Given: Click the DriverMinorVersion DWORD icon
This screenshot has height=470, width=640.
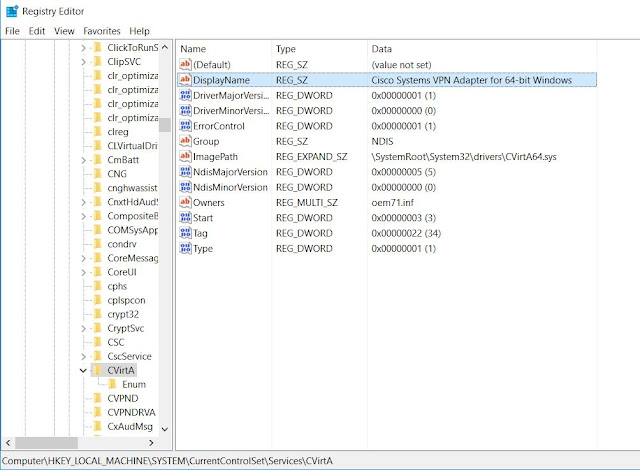Looking at the screenshot, I should (185, 111).
